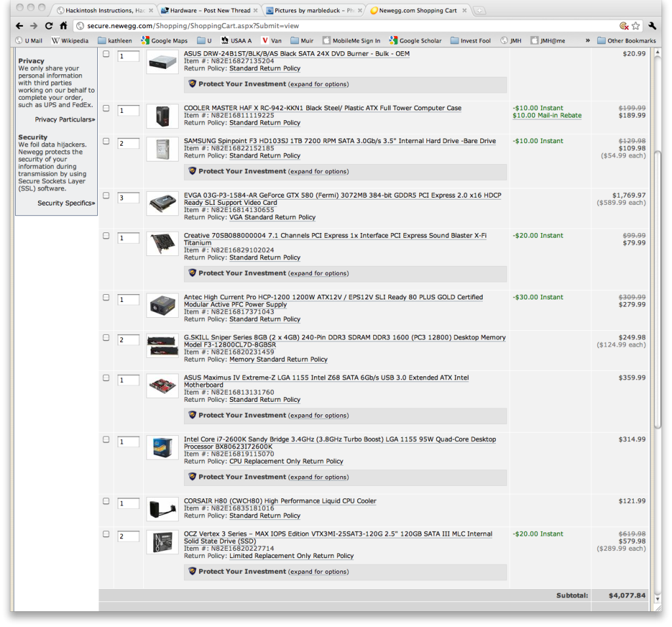The image size is (672, 627).
Task: Click the Cooler Master HAF X case thumbnail
Action: click(162, 116)
